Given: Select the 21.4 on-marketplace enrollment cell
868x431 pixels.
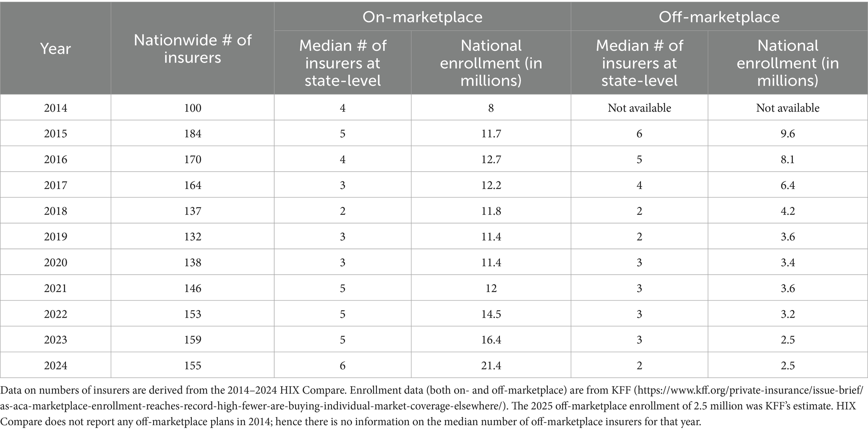Looking at the screenshot, I should point(491,366).
